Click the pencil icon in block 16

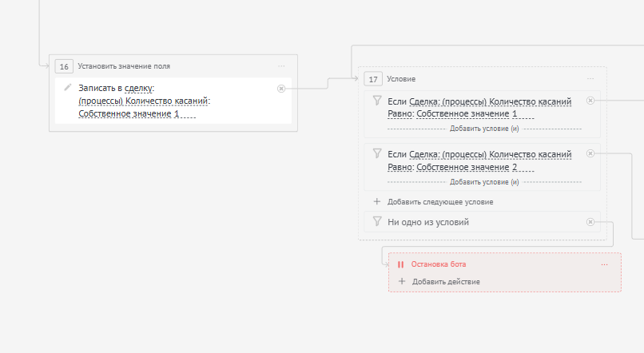point(68,87)
